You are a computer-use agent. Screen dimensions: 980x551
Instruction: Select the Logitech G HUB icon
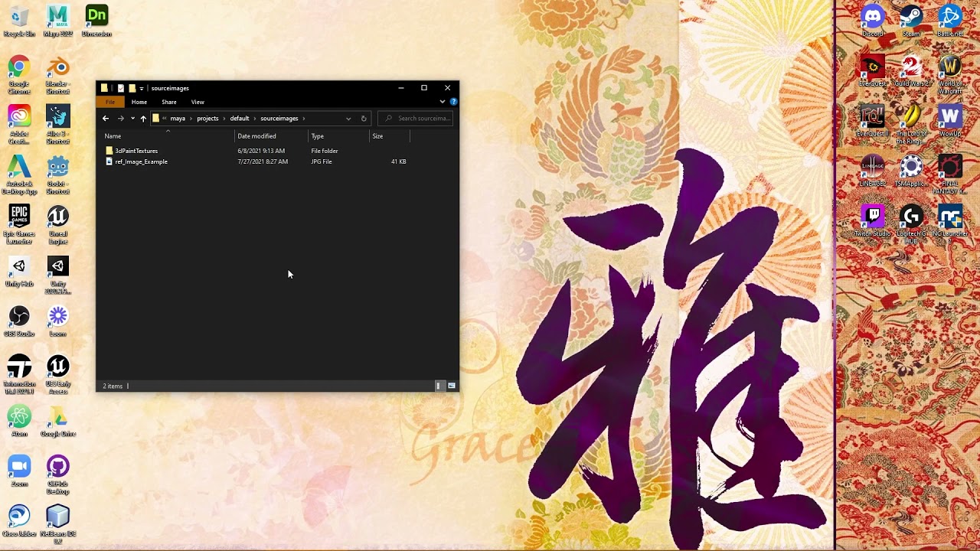pos(911,225)
